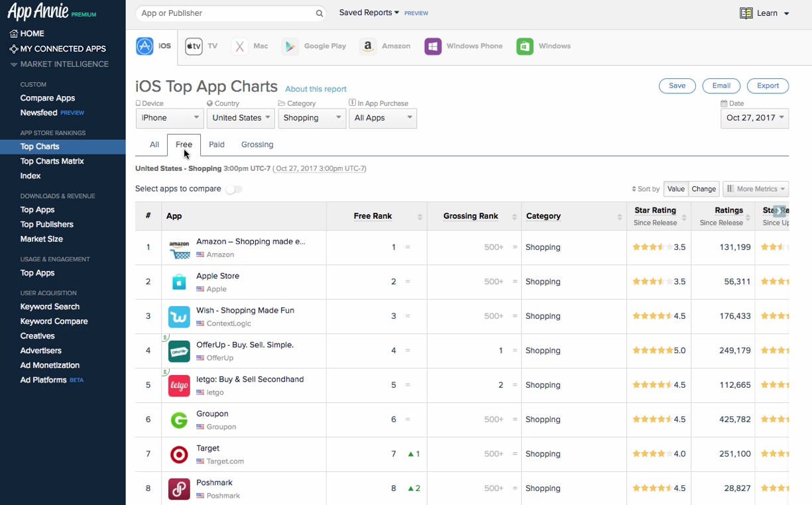Click the OfferUp app icon
This screenshot has width=812, height=505.
[179, 351]
